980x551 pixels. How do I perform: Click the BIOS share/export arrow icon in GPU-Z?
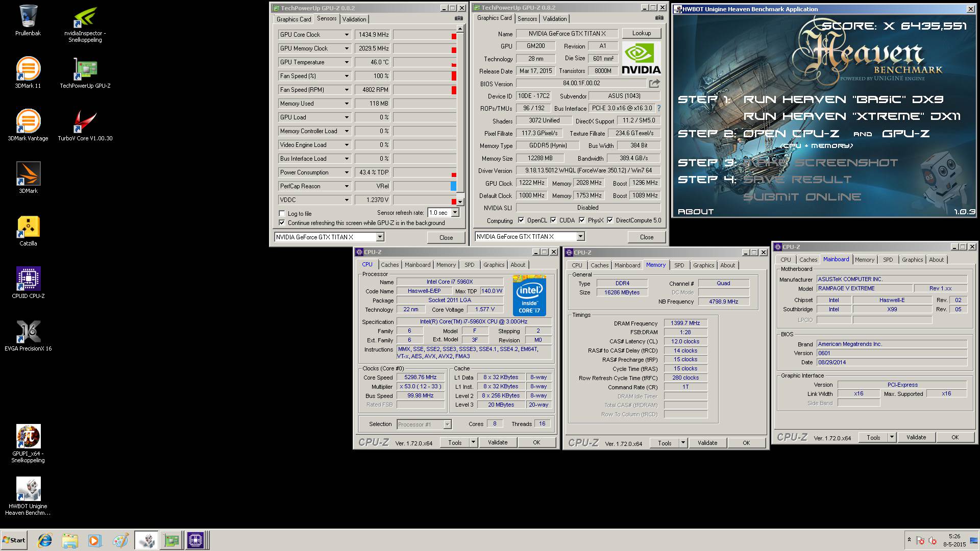pyautogui.click(x=654, y=83)
